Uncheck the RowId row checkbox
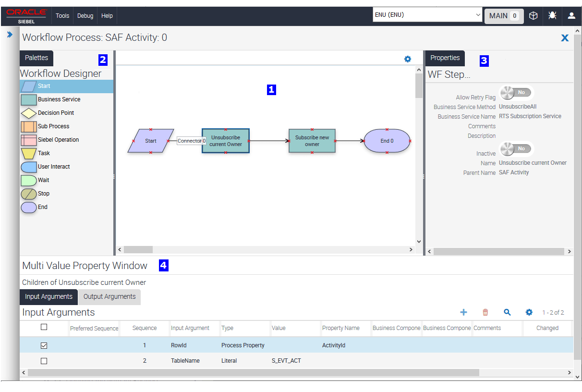The width and height of the screenshot is (582, 392). tap(44, 345)
